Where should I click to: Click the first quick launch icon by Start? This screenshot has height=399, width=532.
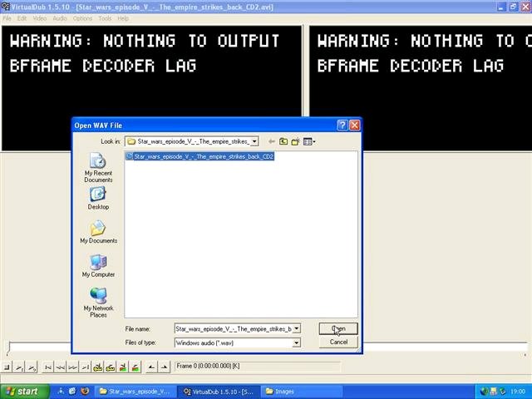pyautogui.click(x=61, y=392)
